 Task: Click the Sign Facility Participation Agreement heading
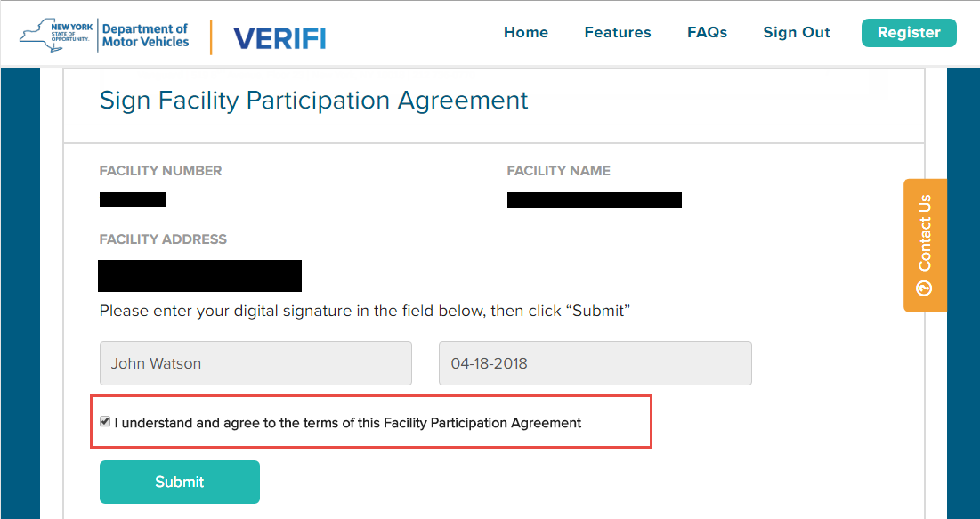pos(313,101)
